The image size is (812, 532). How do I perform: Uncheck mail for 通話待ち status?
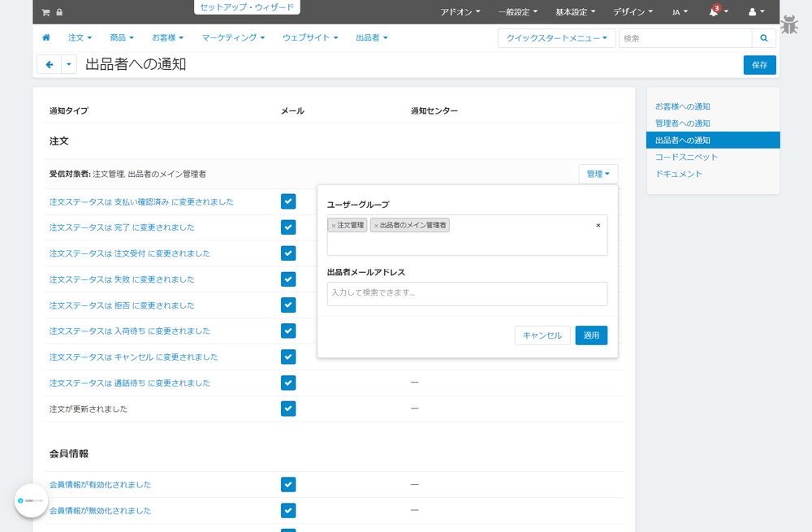point(288,383)
